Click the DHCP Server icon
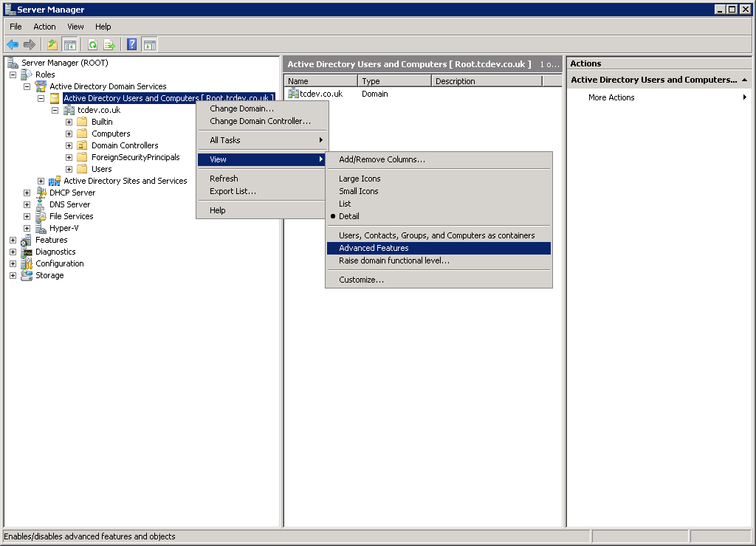 pyautogui.click(x=41, y=193)
